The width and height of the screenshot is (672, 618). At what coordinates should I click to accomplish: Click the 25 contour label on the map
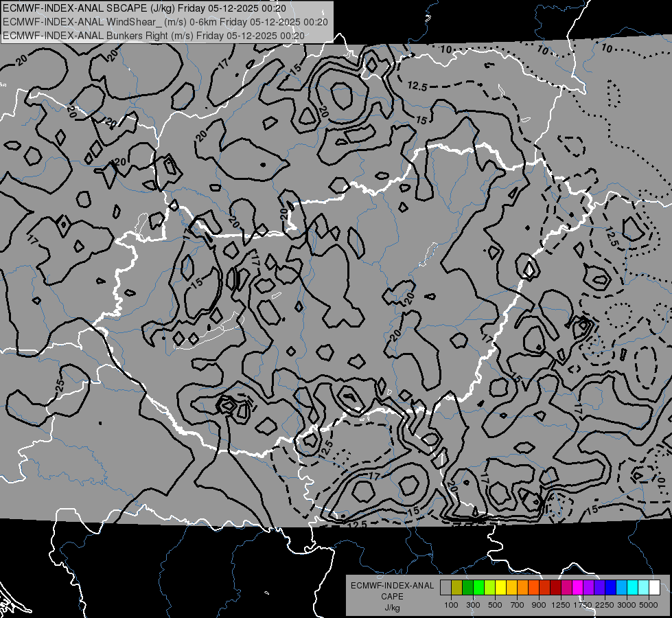point(60,385)
